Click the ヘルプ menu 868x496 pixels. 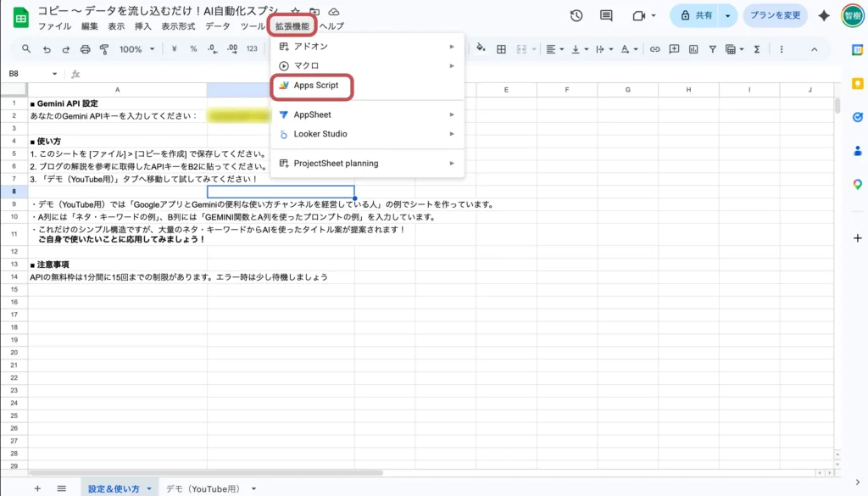(x=331, y=26)
